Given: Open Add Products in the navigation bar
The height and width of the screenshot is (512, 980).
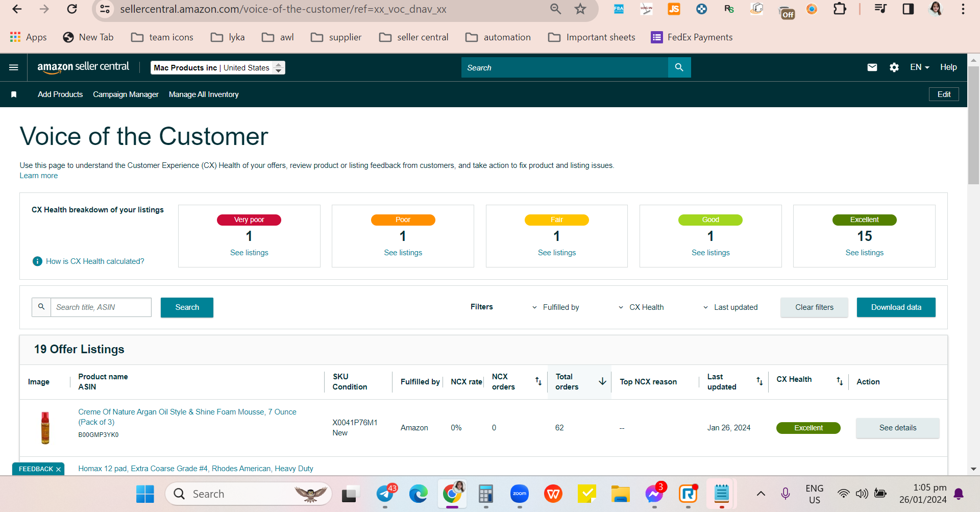Looking at the screenshot, I should click(x=60, y=94).
